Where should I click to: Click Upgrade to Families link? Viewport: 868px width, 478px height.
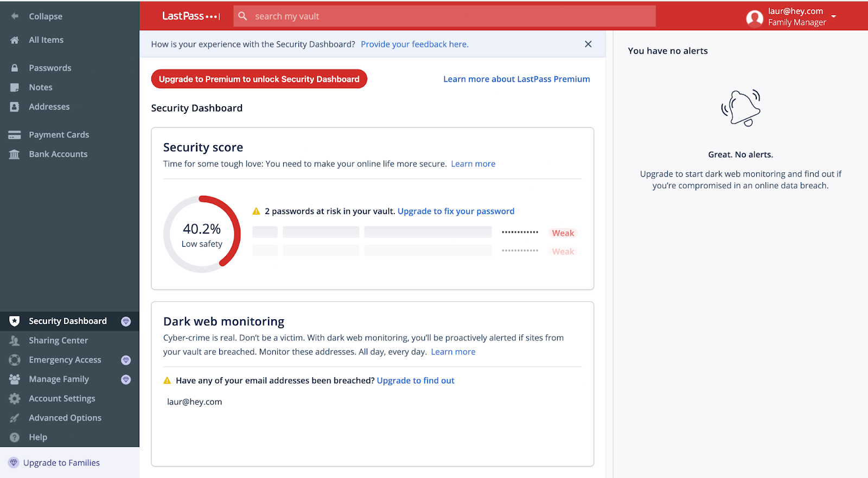[x=61, y=463]
